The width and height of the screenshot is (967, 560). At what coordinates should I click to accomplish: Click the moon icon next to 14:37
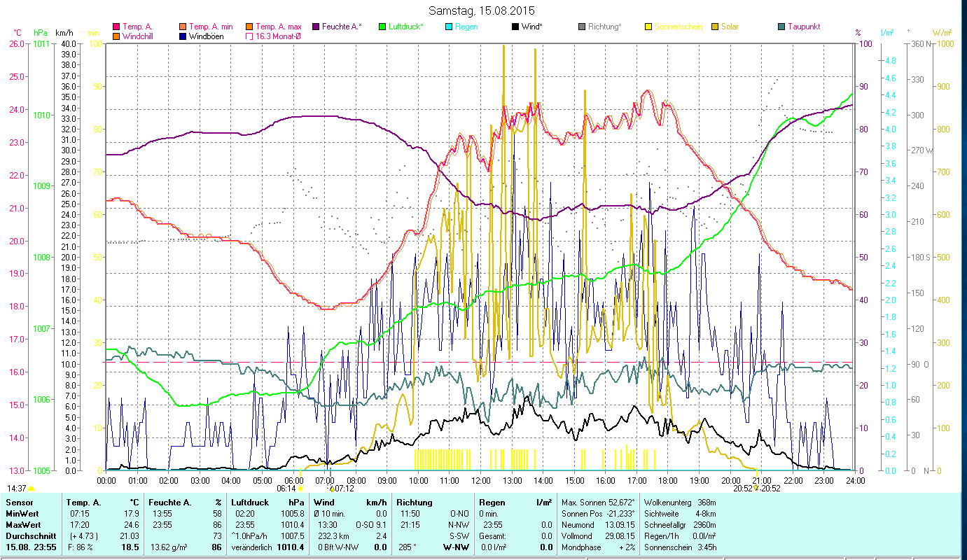pos(32,489)
